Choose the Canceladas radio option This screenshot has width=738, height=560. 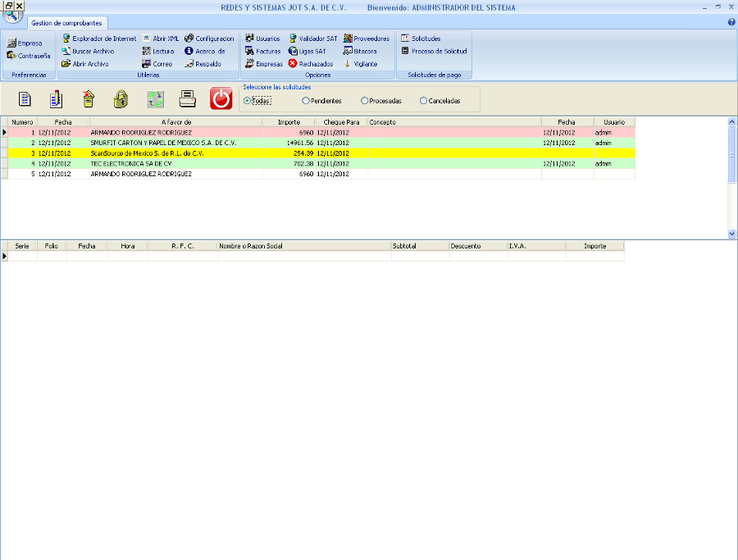pyautogui.click(x=423, y=101)
